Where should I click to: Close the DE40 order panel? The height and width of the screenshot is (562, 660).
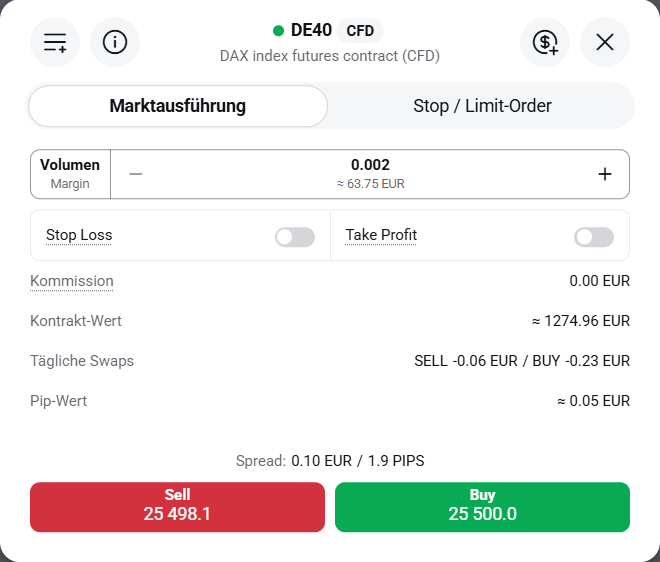click(x=605, y=42)
